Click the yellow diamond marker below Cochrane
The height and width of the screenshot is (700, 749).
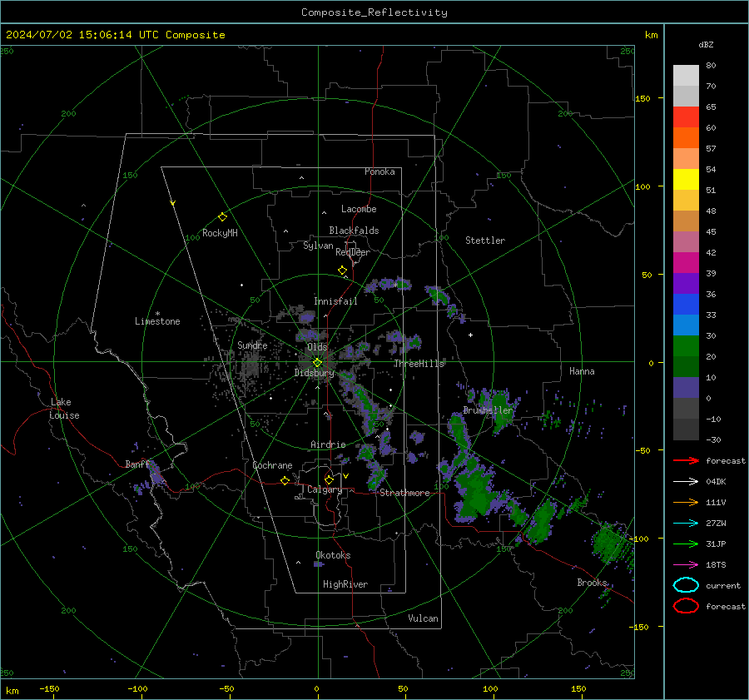tap(285, 480)
